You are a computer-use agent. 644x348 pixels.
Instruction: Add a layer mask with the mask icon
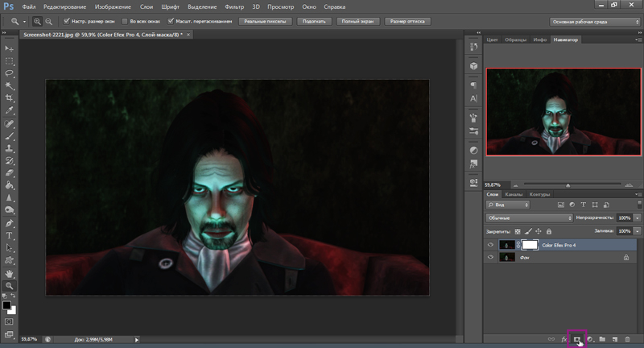tap(577, 339)
